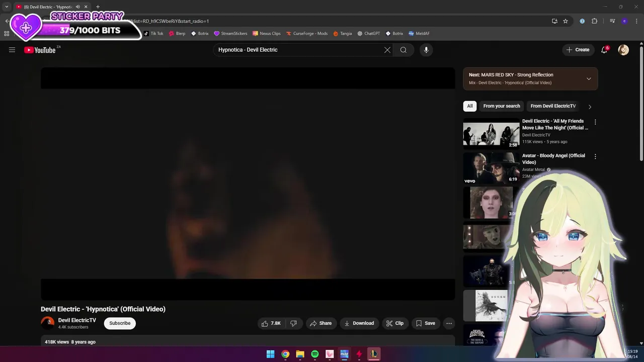Expand the Next mix queue panel
Screen dimensions: 644x362
coord(589,78)
